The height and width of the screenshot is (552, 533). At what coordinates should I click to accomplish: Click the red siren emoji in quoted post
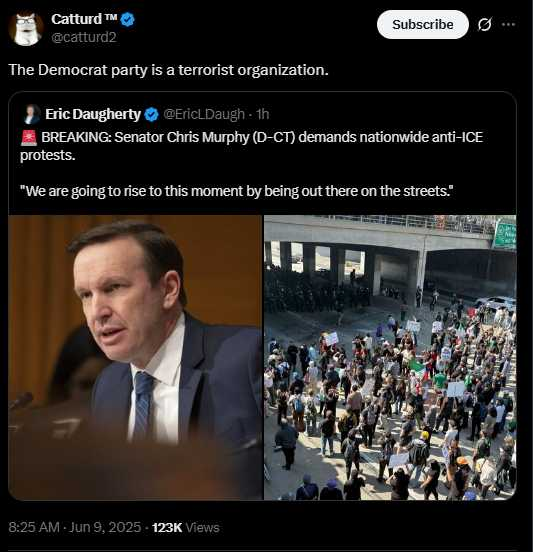point(29,138)
